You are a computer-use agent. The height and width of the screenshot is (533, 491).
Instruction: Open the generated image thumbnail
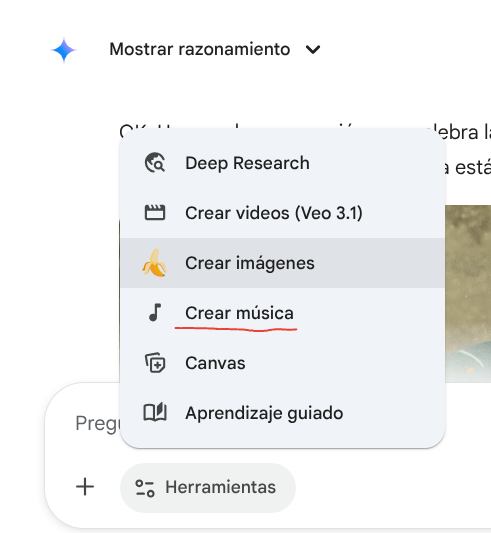pos(468,293)
